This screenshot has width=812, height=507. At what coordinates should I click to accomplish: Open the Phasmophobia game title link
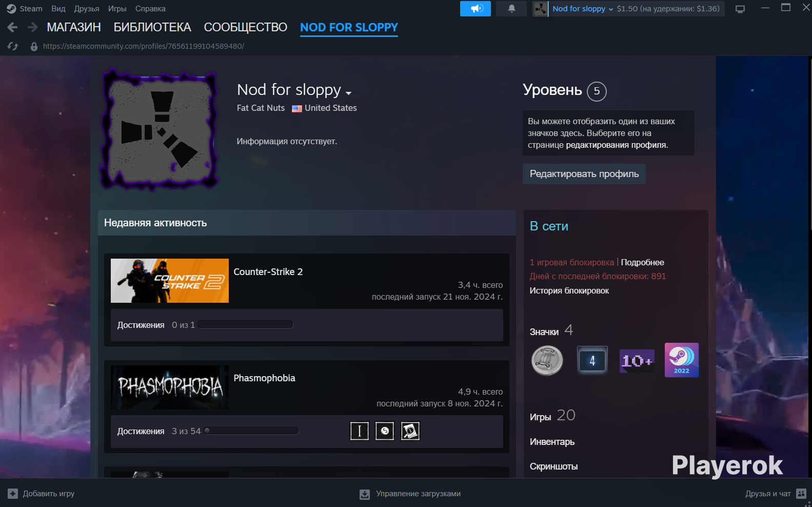click(265, 378)
